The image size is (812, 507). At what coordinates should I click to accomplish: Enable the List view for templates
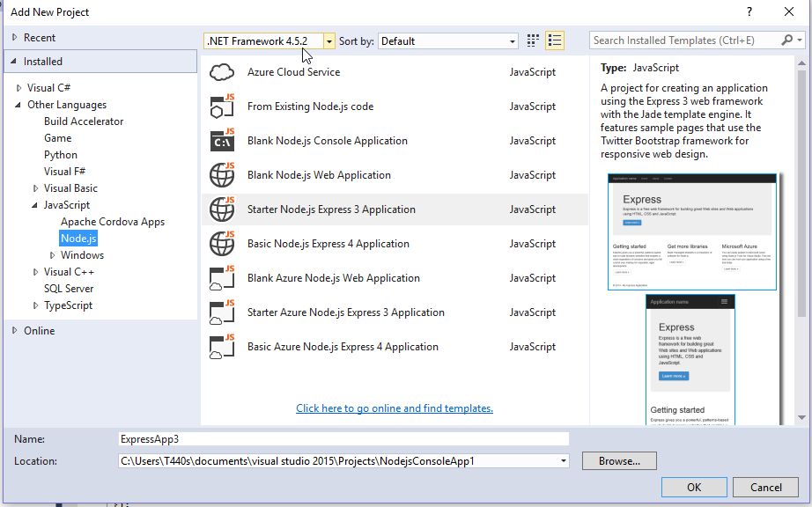pos(554,40)
